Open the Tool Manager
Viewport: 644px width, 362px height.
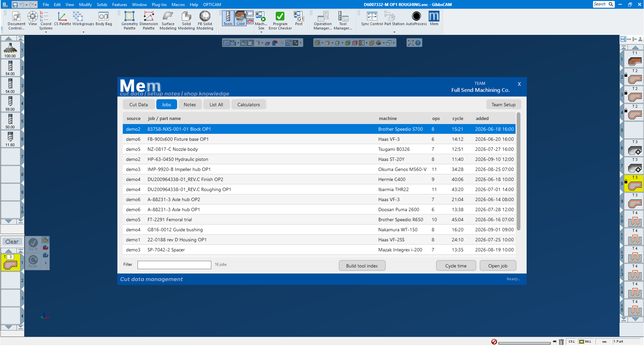343,21
